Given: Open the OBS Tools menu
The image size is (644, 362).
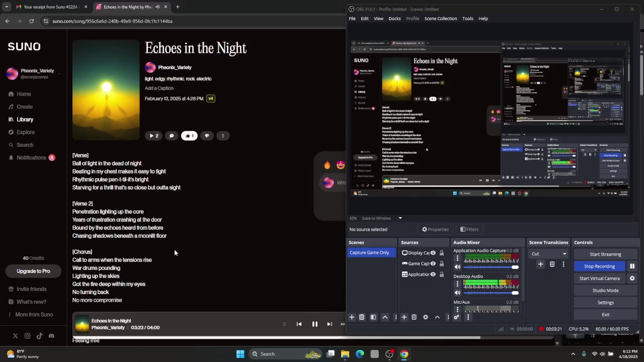Looking at the screenshot, I should (468, 19).
